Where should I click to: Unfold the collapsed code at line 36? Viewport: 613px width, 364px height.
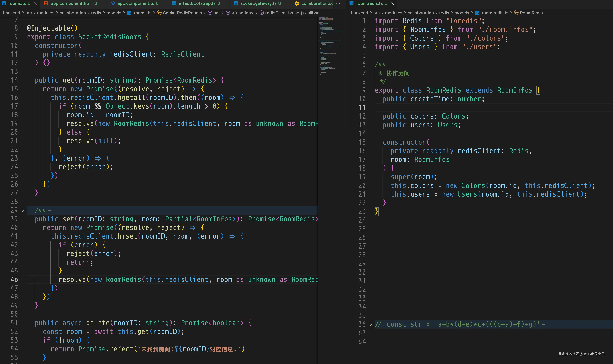click(x=371, y=324)
